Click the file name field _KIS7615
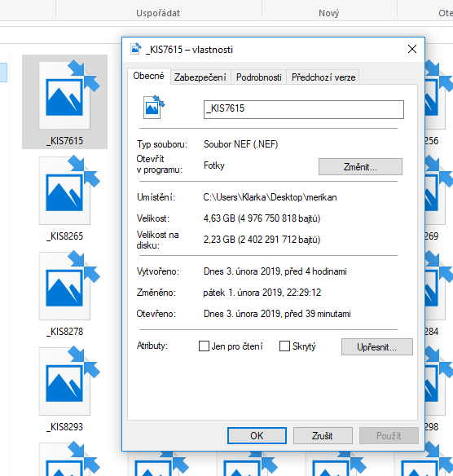 (x=304, y=109)
